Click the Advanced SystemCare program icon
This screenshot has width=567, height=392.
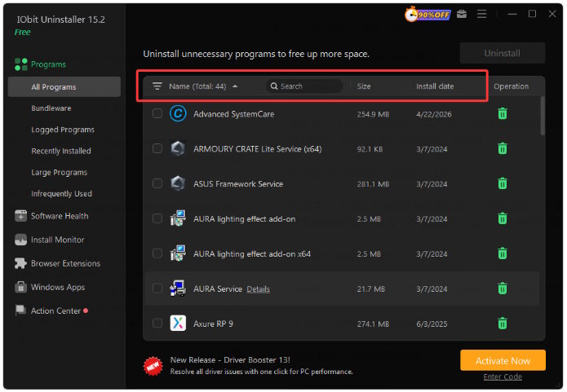[x=178, y=114]
